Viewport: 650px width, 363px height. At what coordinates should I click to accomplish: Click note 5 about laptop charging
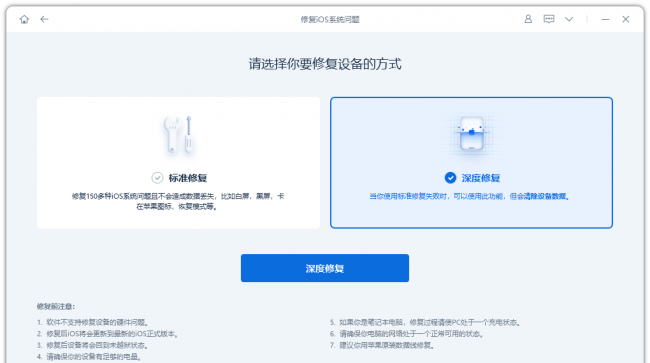click(x=425, y=322)
